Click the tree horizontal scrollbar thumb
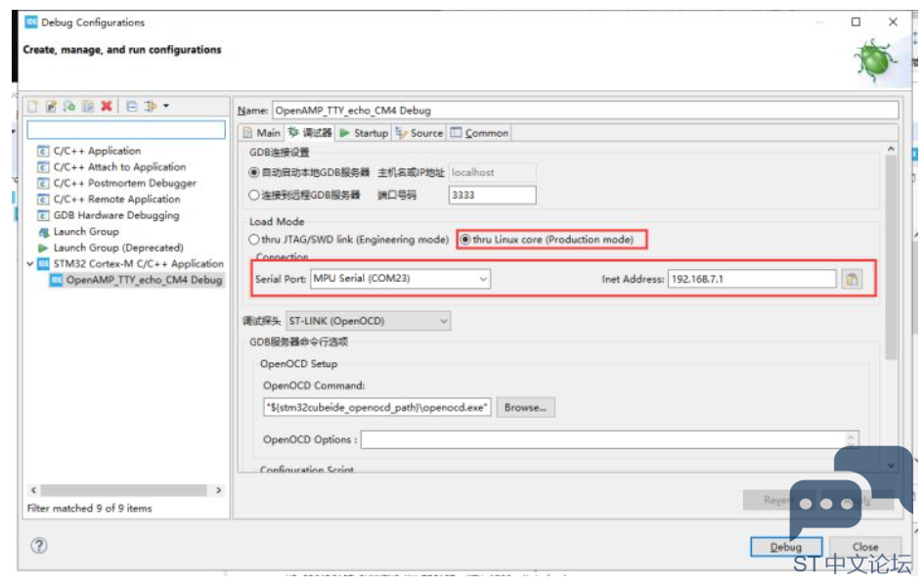 click(124, 490)
